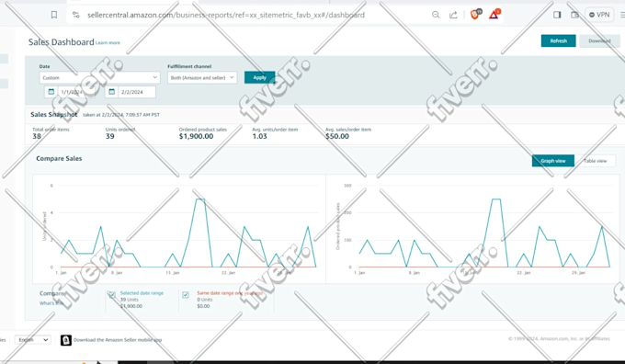Click the Avg. units/order item value 1.03
The height and width of the screenshot is (364, 625).
(x=259, y=136)
